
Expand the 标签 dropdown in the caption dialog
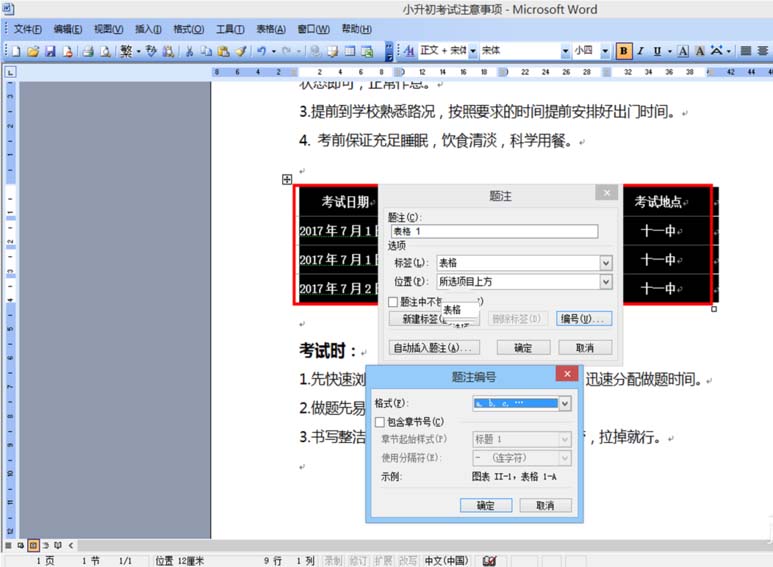click(606, 263)
